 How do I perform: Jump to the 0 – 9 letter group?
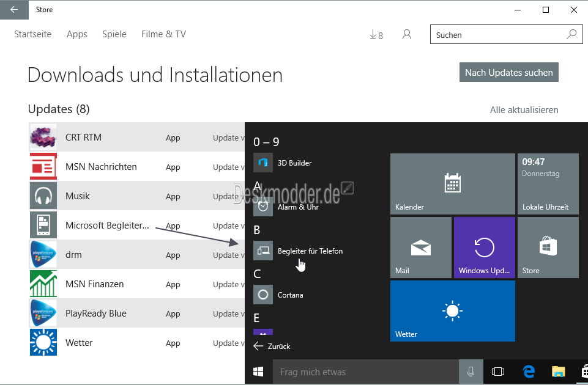tap(266, 142)
